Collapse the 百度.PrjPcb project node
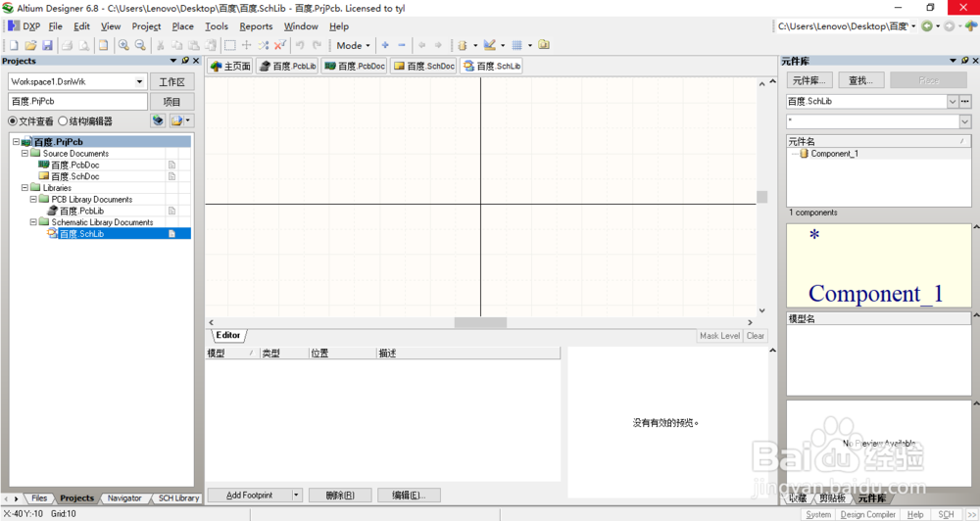 17,142
